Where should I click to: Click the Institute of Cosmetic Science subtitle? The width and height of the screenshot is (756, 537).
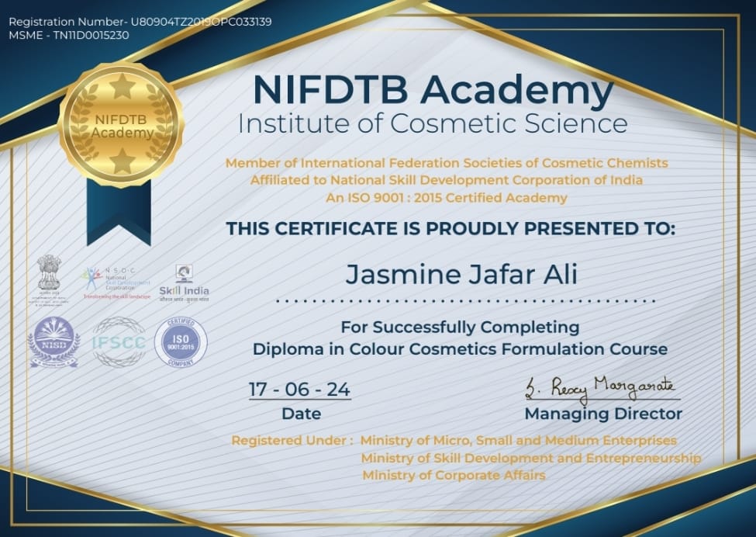tap(433, 123)
